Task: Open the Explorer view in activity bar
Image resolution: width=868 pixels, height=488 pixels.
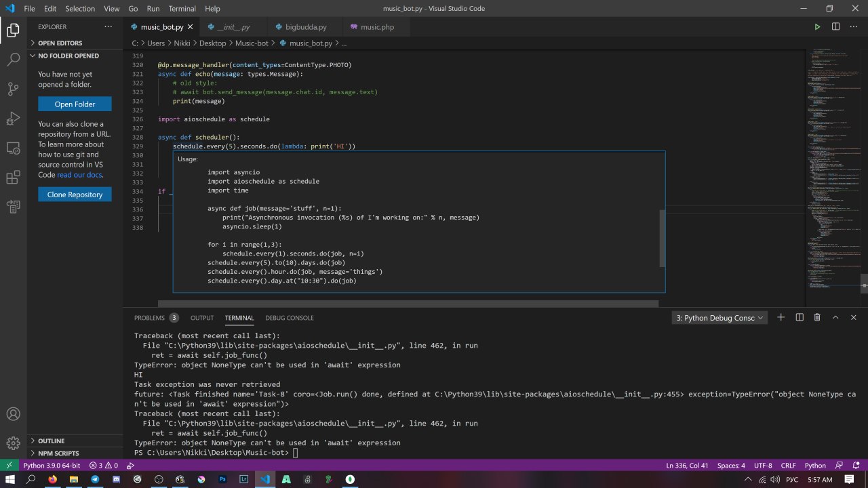Action: point(13,30)
